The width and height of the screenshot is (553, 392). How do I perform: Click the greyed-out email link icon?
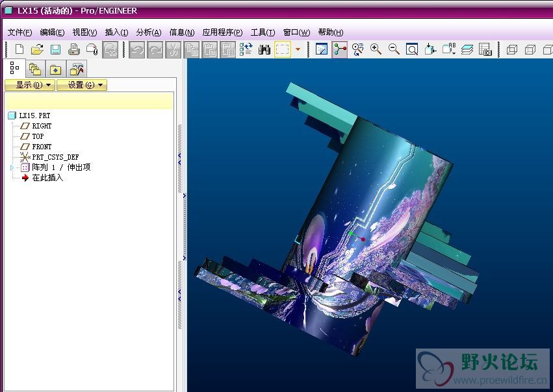(110, 49)
